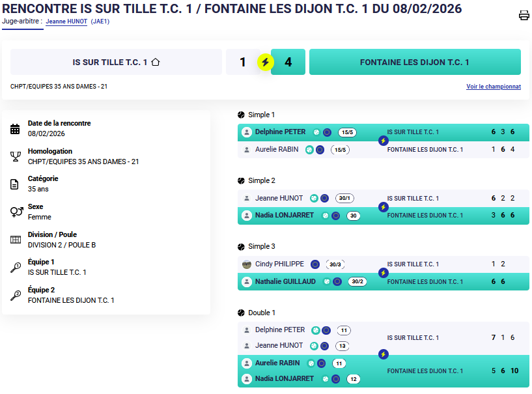This screenshot has width=532, height=394.
Task: Open the 'Voir le championnat' link
Action: click(493, 87)
